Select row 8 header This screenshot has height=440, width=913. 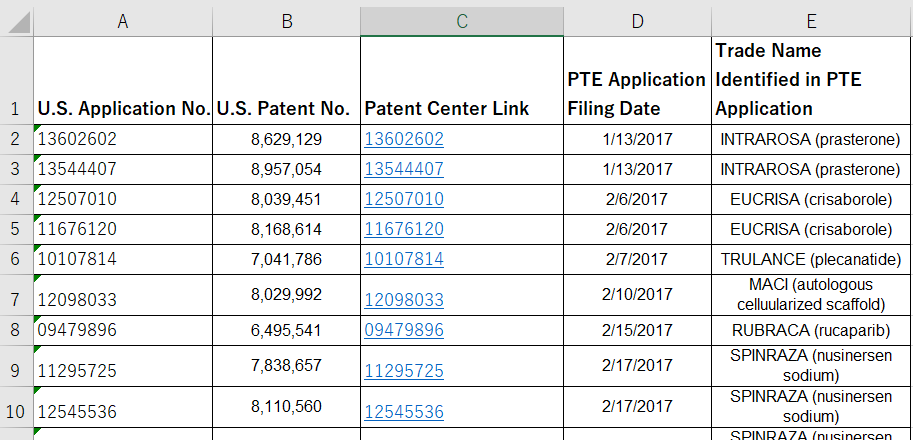click(x=16, y=331)
